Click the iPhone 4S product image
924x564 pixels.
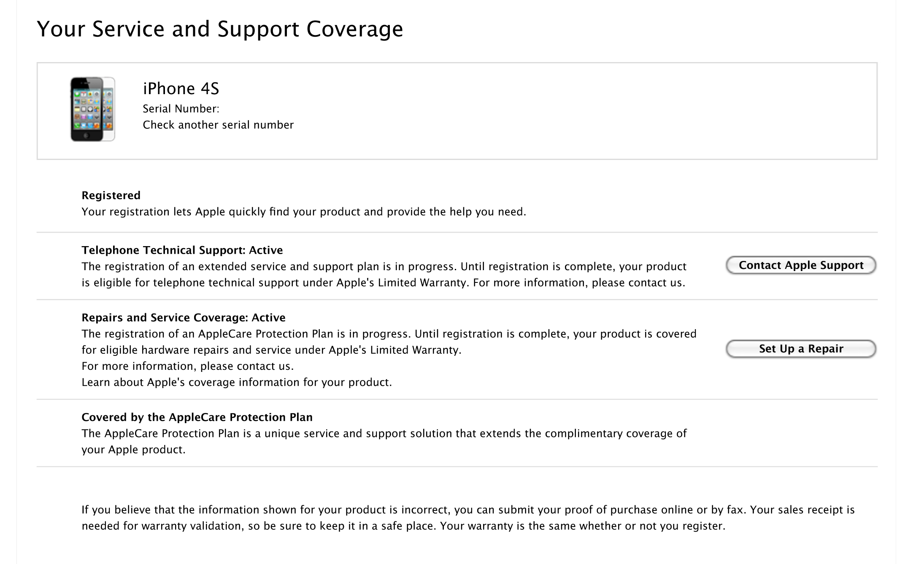(x=92, y=109)
